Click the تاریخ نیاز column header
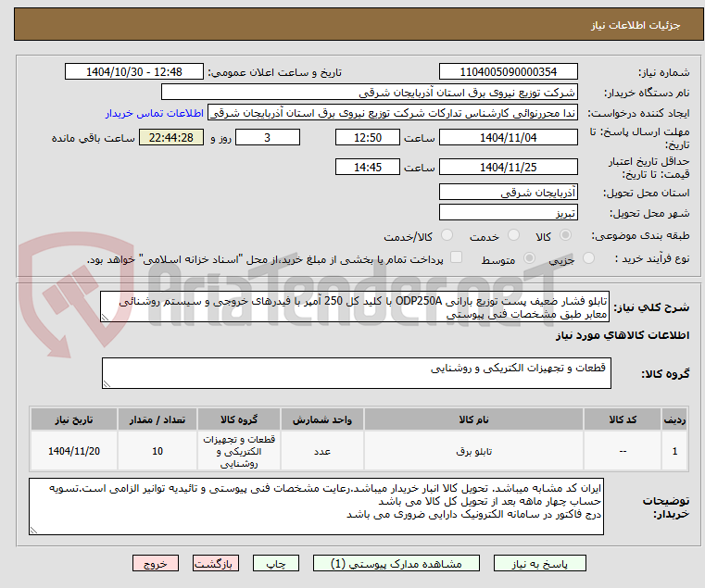This screenshot has height=588, width=705. pos(74,419)
